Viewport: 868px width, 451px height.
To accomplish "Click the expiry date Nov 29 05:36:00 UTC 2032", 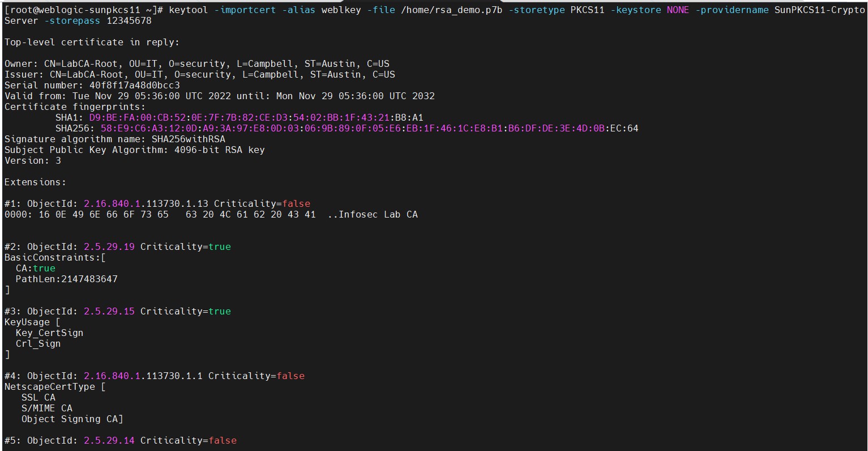I will coord(356,96).
